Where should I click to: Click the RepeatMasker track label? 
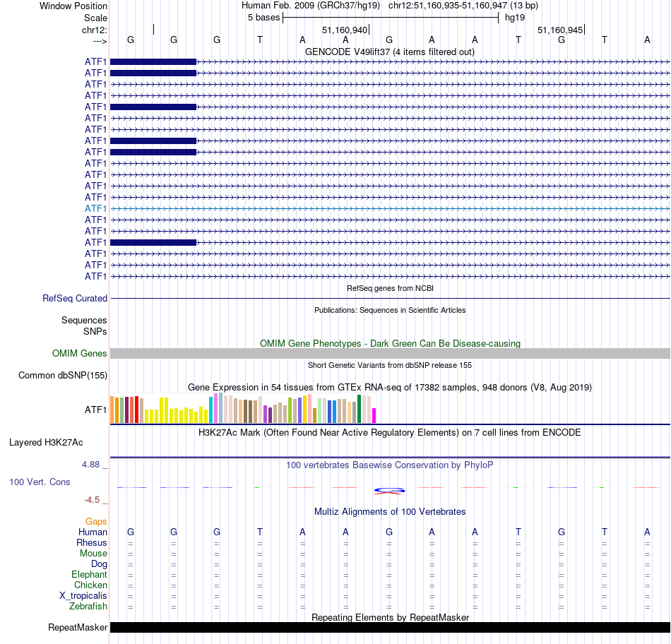[78, 628]
